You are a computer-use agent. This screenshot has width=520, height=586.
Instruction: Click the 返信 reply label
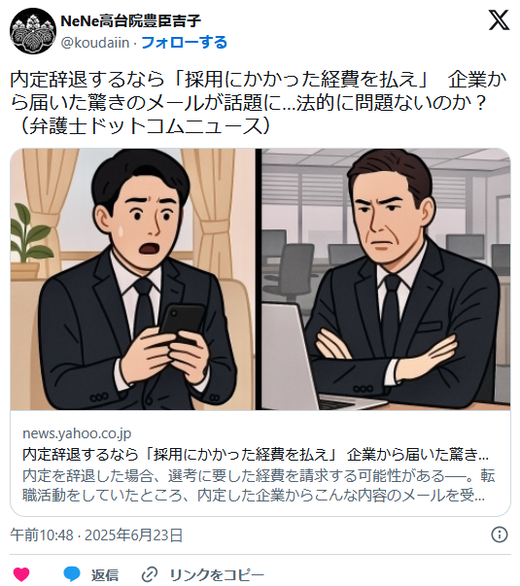(105, 574)
